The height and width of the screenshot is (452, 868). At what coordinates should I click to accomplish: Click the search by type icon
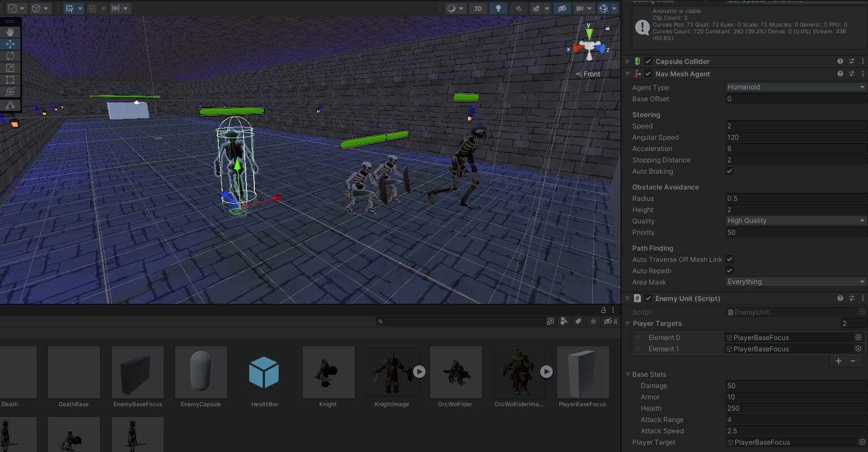563,321
